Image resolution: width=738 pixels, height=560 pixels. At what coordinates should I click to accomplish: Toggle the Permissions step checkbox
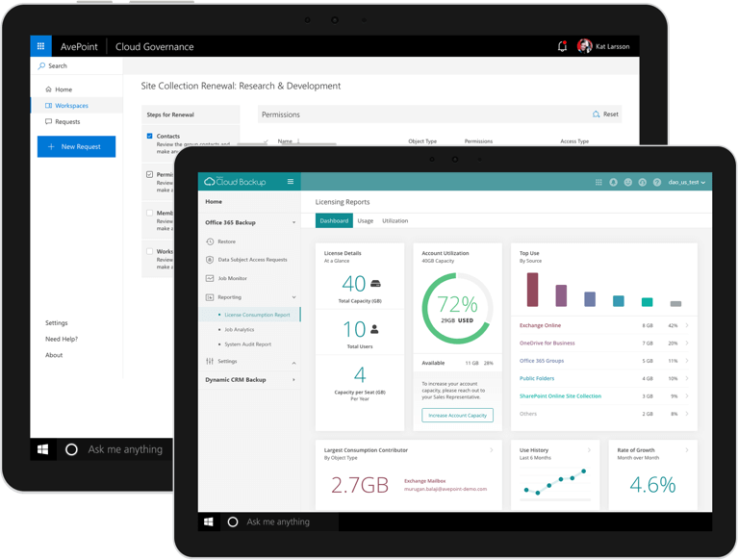tap(150, 174)
